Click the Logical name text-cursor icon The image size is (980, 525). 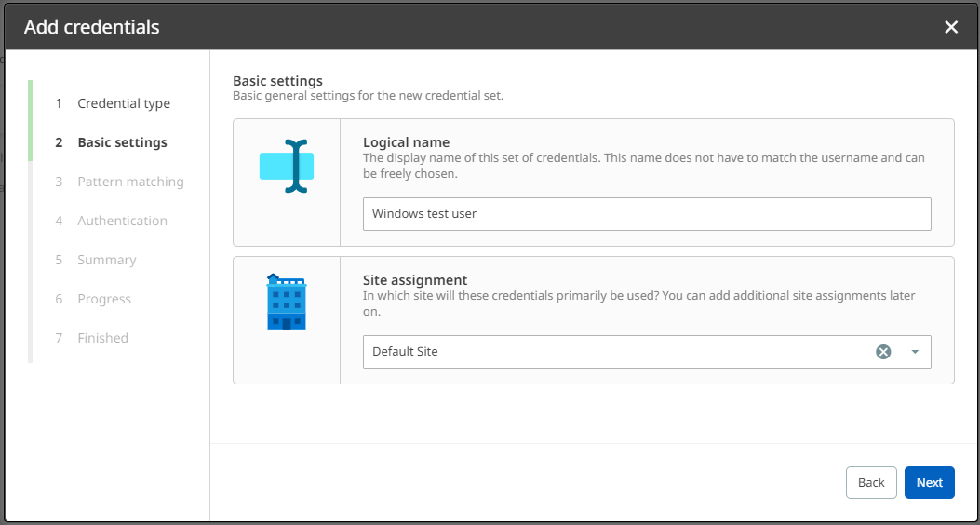click(x=287, y=167)
